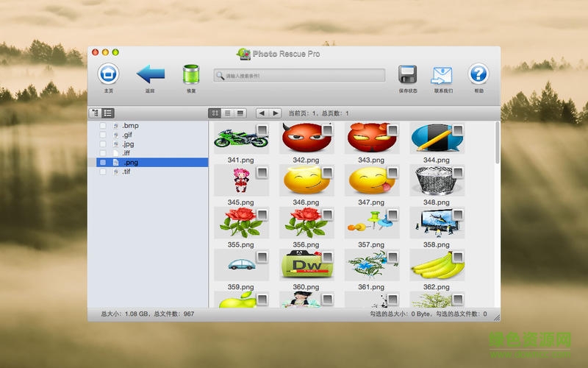The image size is (588, 368).
Task: Click the 342.png file name label
Action: pos(306,160)
